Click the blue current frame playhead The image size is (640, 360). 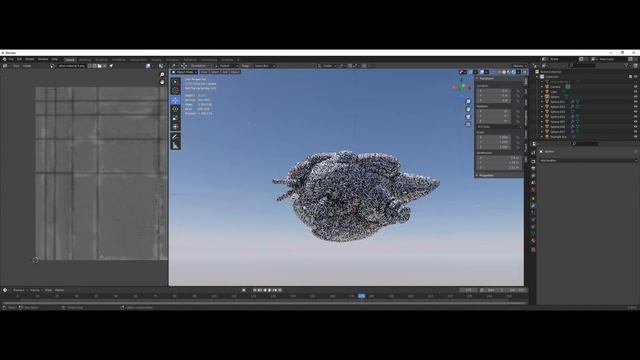pos(362,296)
